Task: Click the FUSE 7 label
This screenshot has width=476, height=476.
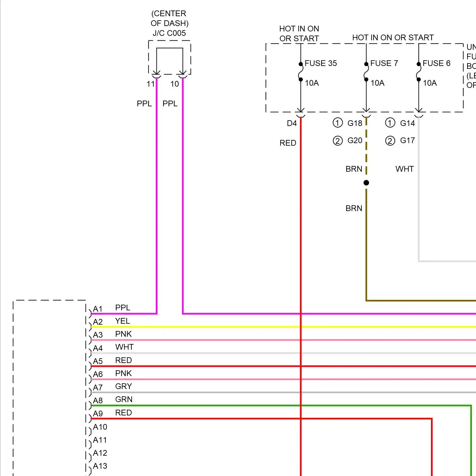Action: point(384,63)
